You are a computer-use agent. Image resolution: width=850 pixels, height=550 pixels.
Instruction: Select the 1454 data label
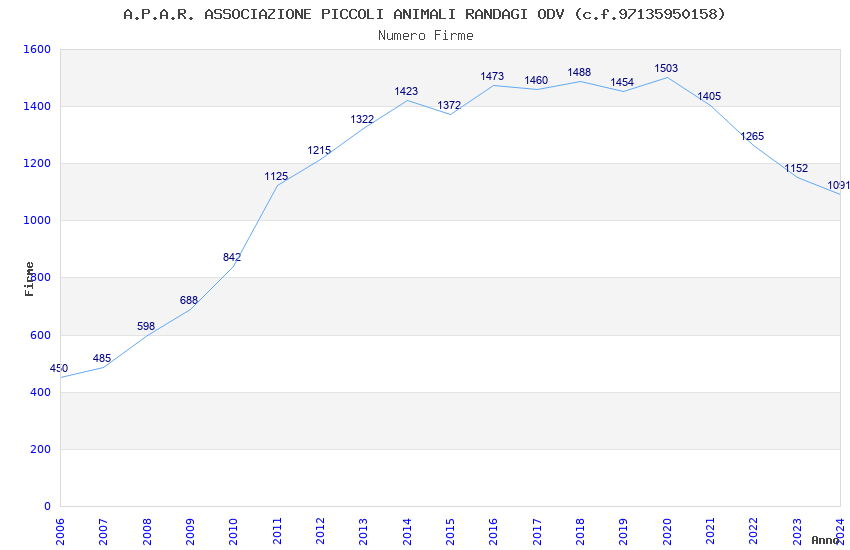coord(622,82)
